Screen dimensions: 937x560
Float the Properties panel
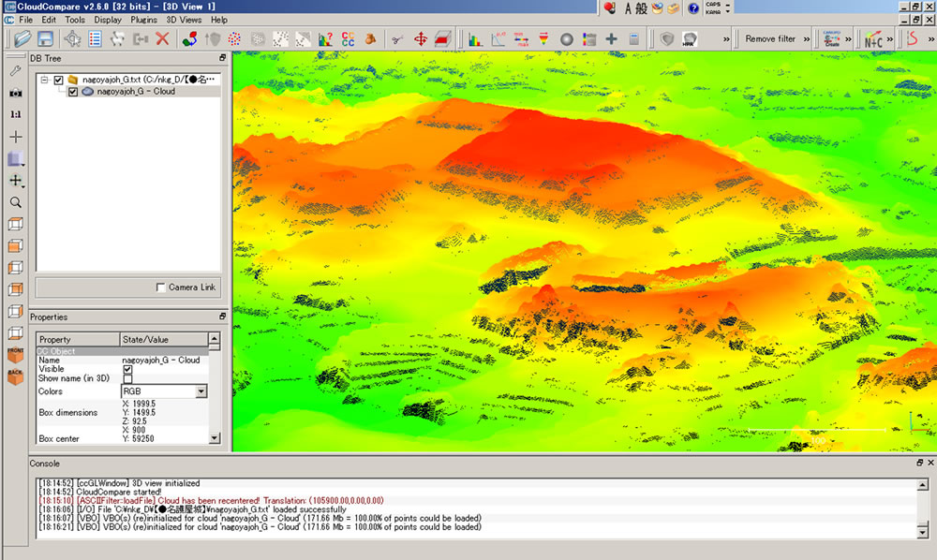222,317
